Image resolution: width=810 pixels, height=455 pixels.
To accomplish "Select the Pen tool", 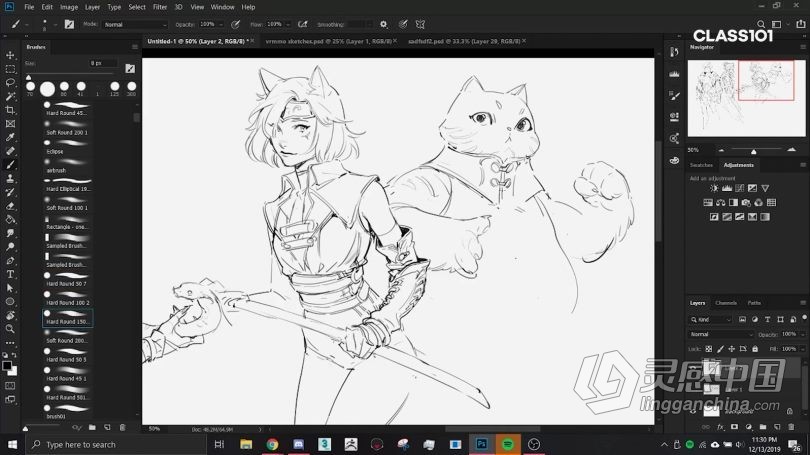I will coord(10,260).
